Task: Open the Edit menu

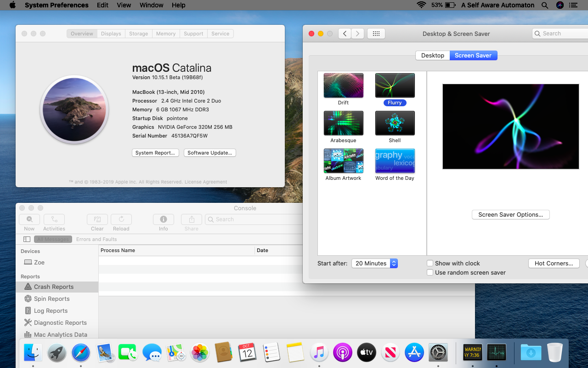Action: click(102, 5)
